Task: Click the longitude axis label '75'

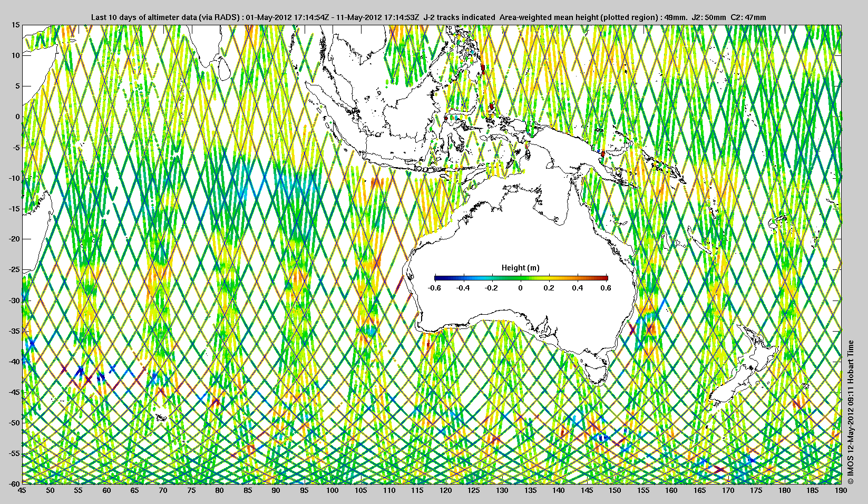Action: [x=191, y=490]
